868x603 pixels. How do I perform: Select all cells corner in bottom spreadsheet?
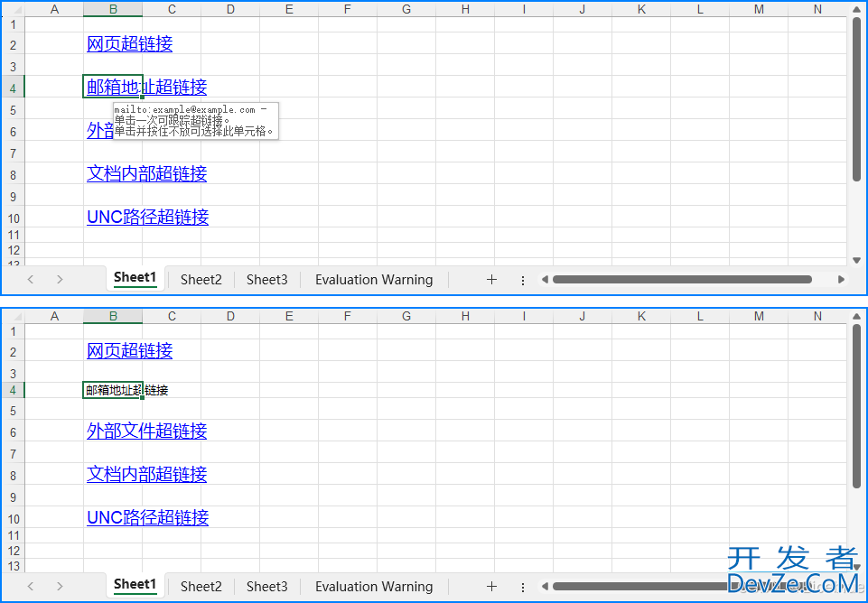14,316
